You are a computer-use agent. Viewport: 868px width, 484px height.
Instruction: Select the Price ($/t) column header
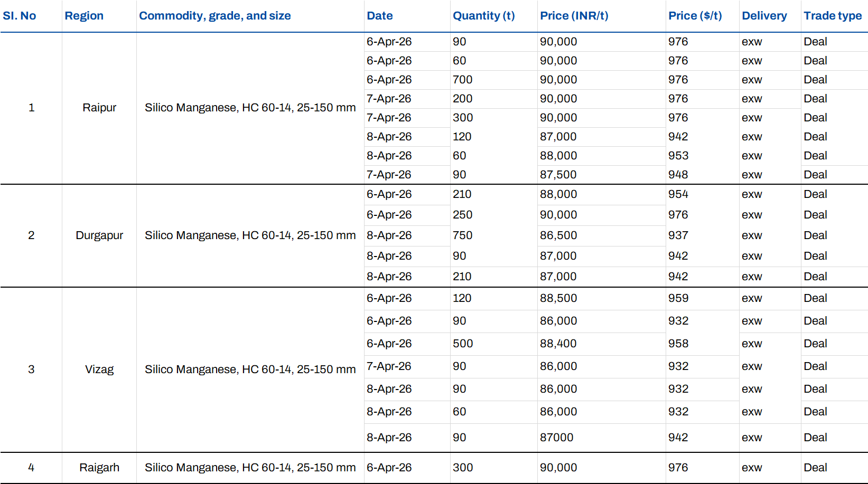[695, 16]
